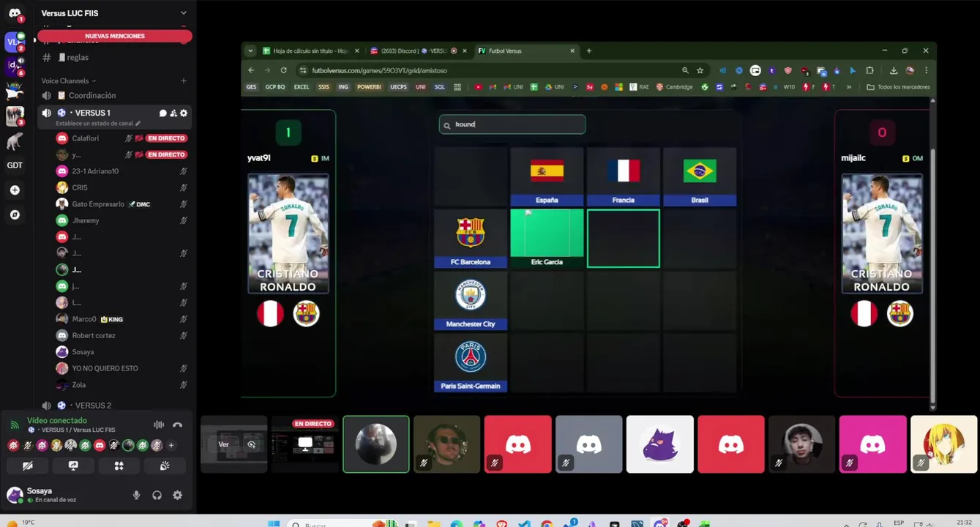Bookmark this page with the star icon

pos(700,70)
